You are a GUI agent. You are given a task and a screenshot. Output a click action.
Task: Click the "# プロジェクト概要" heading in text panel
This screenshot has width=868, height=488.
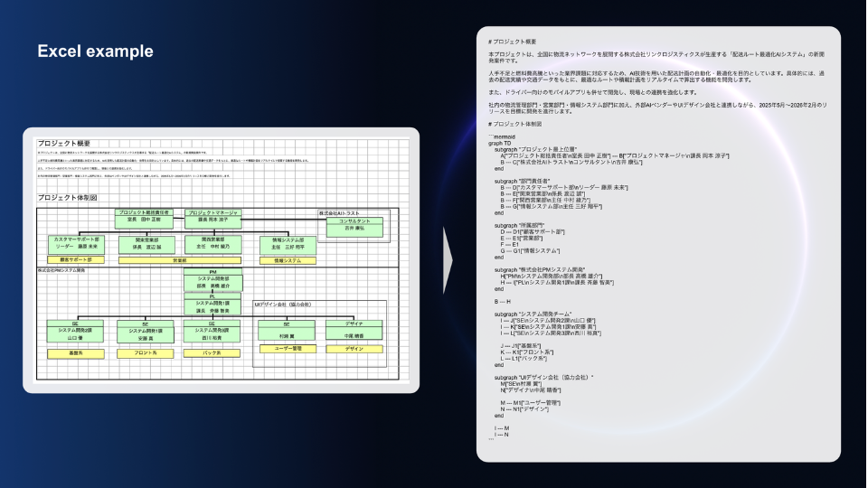[513, 42]
